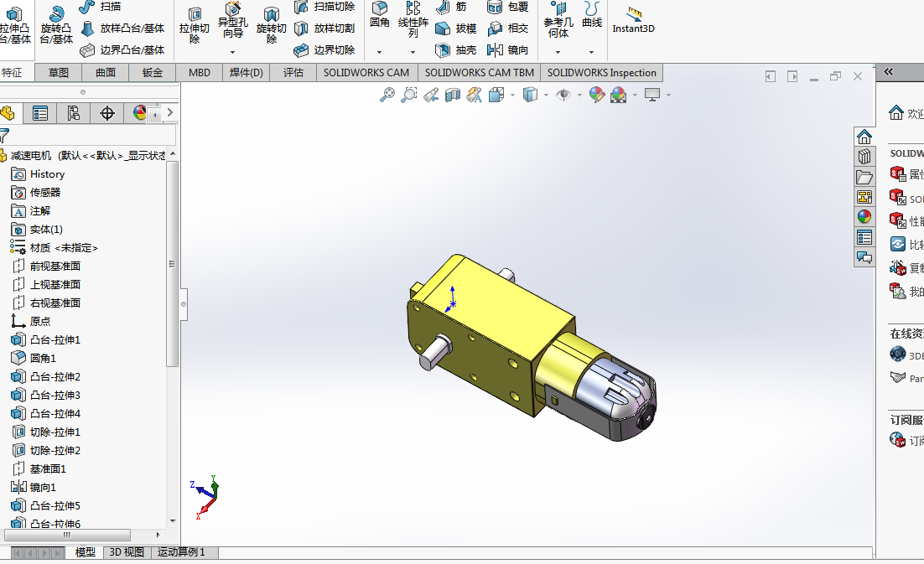Open the SOLIDWORKS Inspection tab
924x564 pixels.
pyautogui.click(x=602, y=72)
